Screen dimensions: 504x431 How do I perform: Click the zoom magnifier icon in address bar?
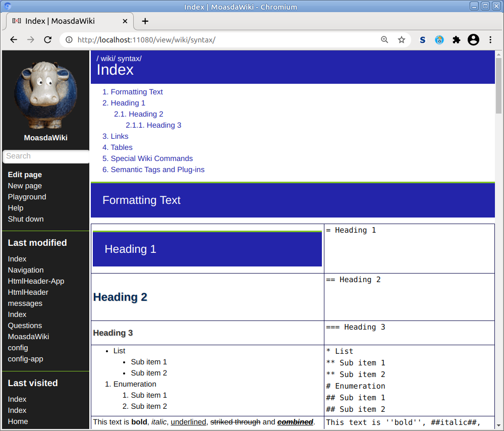tap(384, 40)
